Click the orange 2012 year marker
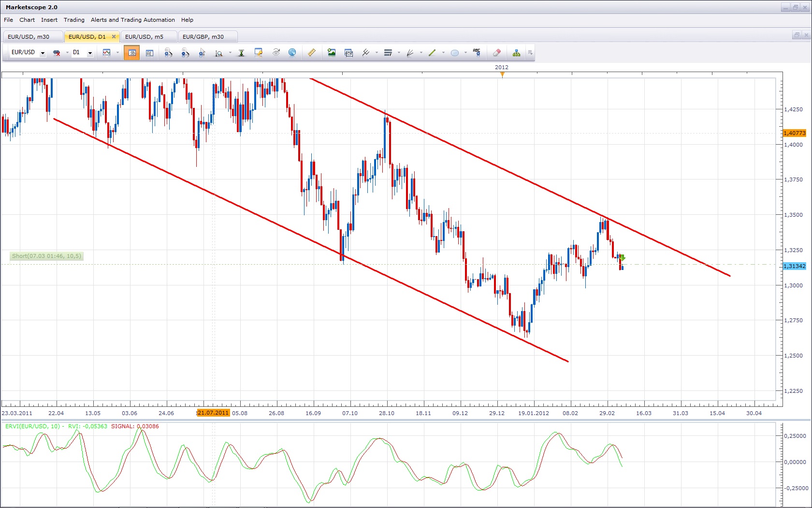The image size is (812, 508). click(502, 74)
